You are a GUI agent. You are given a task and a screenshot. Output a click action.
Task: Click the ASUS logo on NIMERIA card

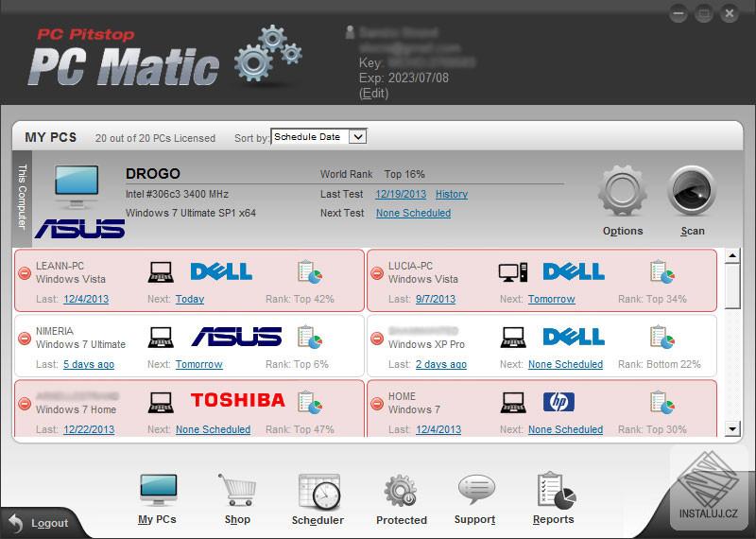[237, 337]
